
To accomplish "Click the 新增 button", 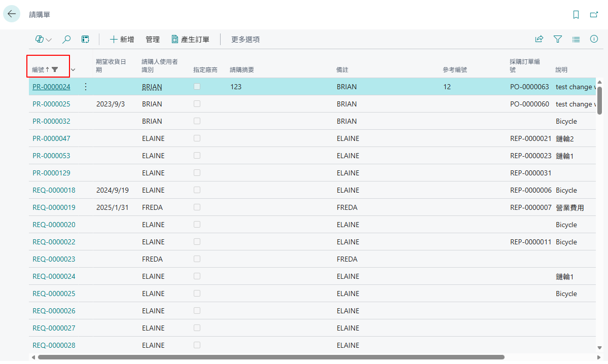I will (x=122, y=39).
